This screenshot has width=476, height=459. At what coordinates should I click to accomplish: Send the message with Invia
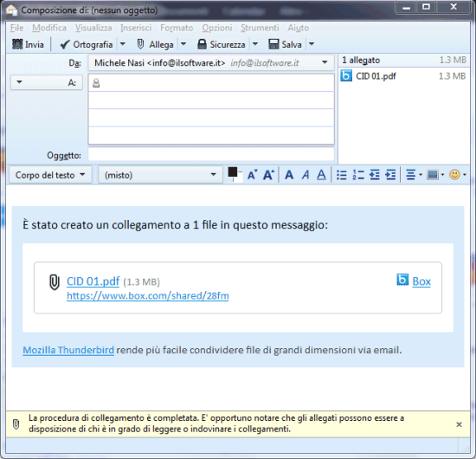[x=28, y=45]
